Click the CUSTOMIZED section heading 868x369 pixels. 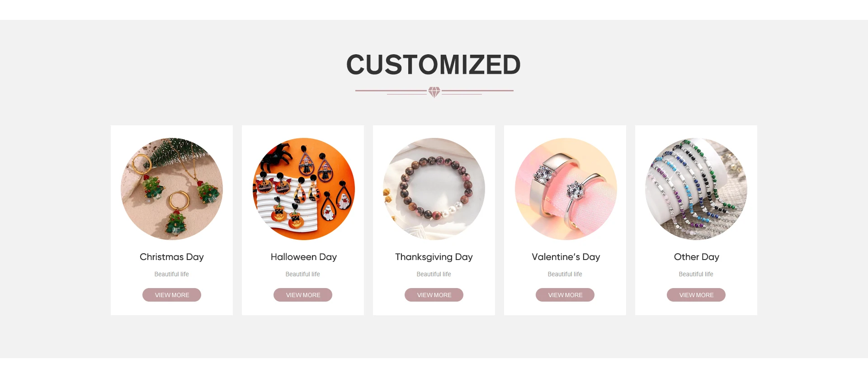[x=434, y=65]
